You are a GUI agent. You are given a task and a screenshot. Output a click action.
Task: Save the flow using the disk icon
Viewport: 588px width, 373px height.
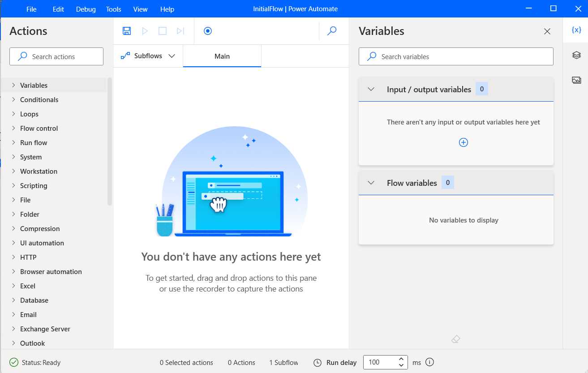[x=127, y=31]
